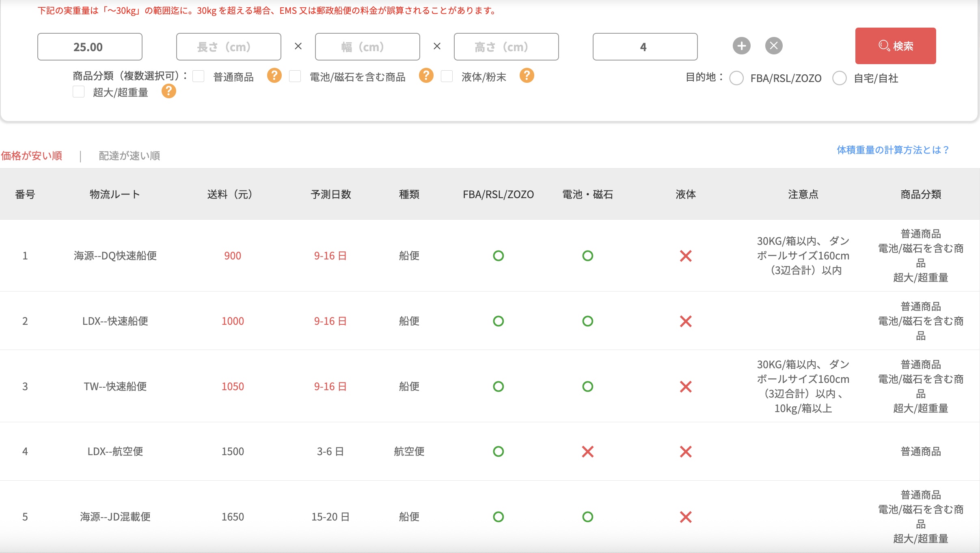Click shipping fee 1500

(233, 451)
